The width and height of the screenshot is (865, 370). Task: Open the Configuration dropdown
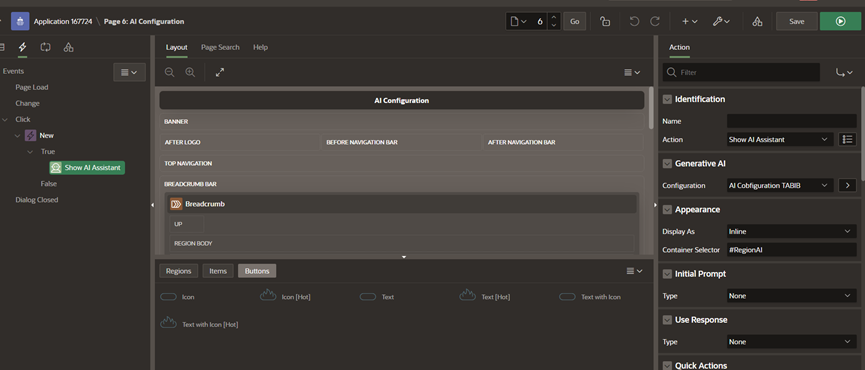(x=780, y=185)
